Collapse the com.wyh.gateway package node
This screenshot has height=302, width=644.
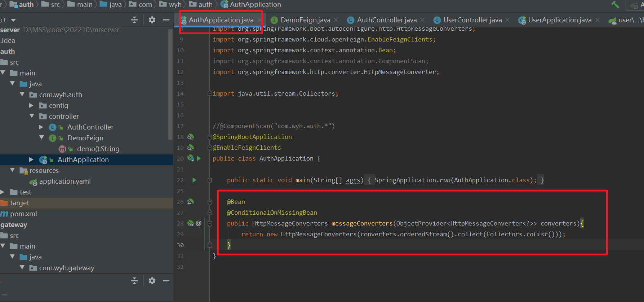(22, 268)
